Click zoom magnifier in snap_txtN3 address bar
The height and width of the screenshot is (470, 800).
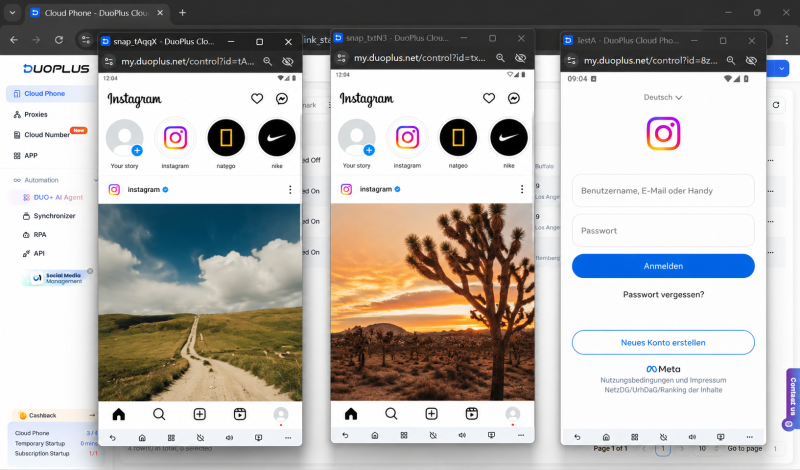(x=500, y=58)
